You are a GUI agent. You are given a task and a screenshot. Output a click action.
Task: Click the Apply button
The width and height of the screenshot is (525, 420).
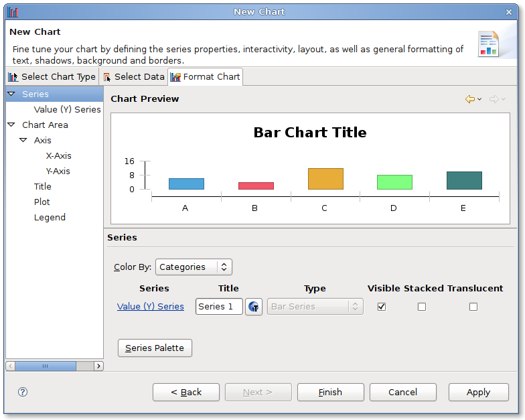[478, 393]
